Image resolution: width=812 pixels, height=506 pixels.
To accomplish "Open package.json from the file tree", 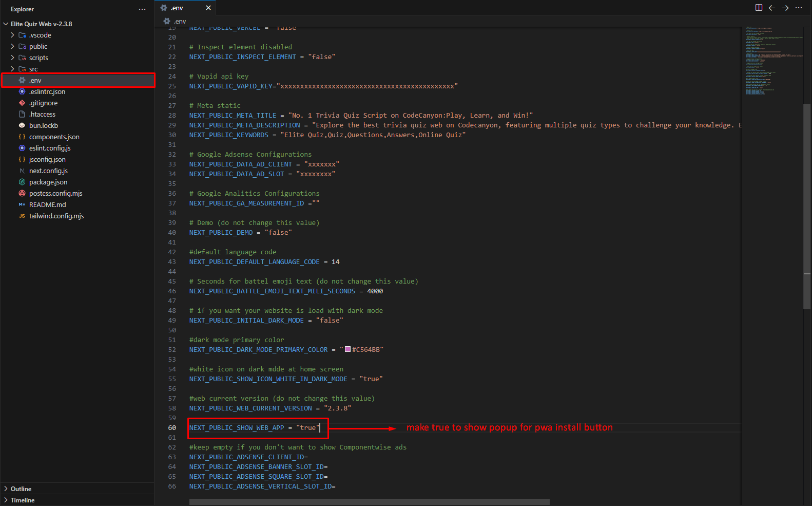I will pos(48,182).
